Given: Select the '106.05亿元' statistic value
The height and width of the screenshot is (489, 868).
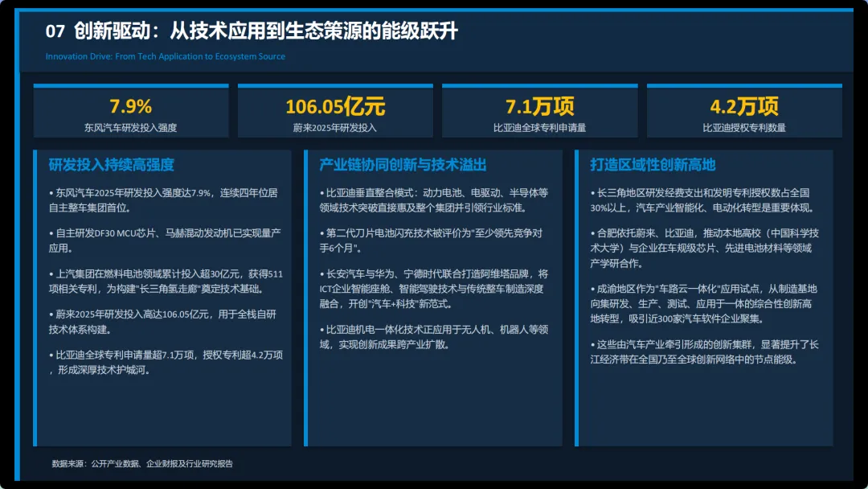Looking at the screenshot, I should click(335, 106).
